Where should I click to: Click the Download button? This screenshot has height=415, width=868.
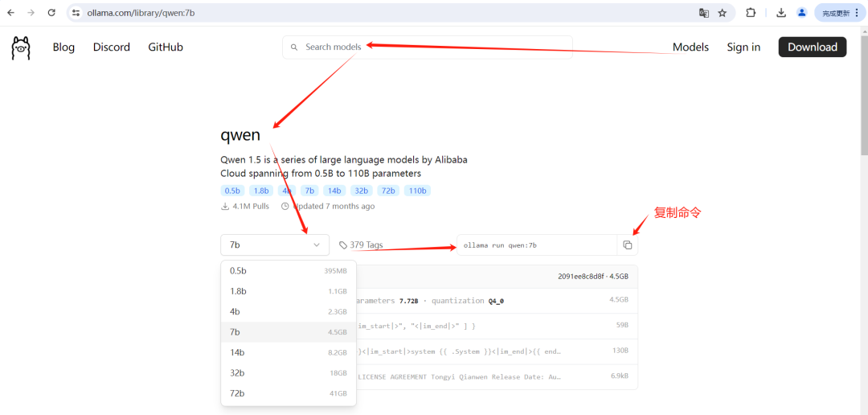(812, 47)
